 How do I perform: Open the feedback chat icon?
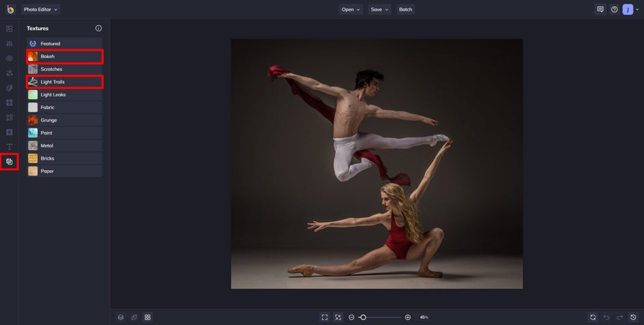(600, 10)
